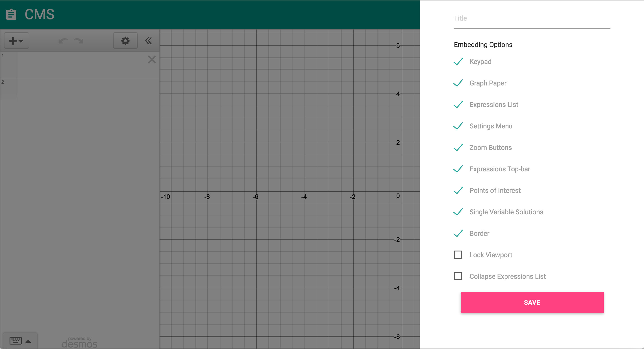Collapse the expressions list with double chevron

148,40
